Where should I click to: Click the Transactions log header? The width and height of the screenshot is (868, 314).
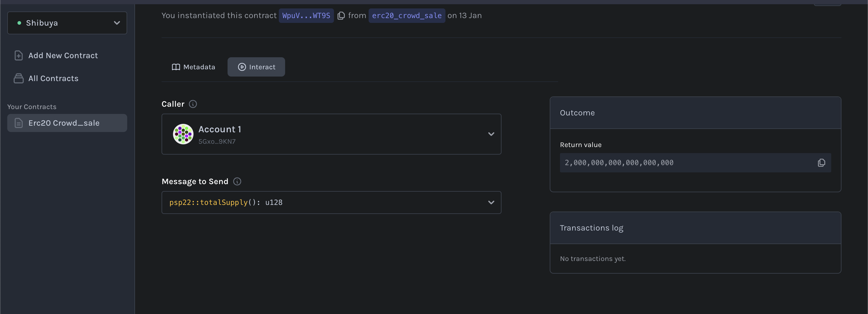695,228
